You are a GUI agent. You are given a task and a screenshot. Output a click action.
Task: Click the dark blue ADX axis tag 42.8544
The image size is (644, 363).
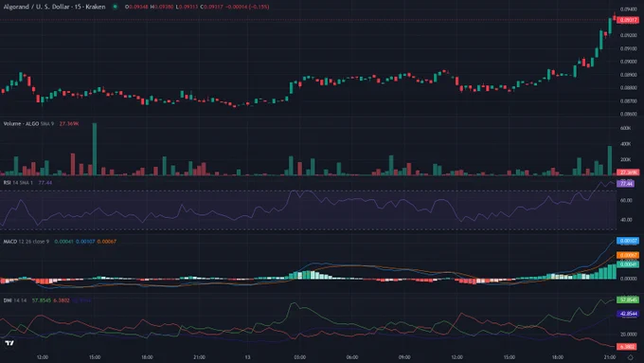(x=628, y=314)
